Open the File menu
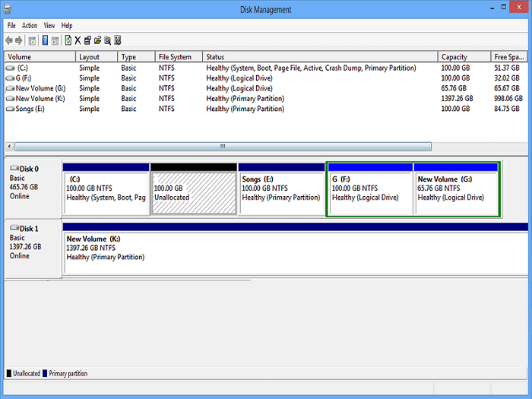The width and height of the screenshot is (532, 399). [x=11, y=25]
